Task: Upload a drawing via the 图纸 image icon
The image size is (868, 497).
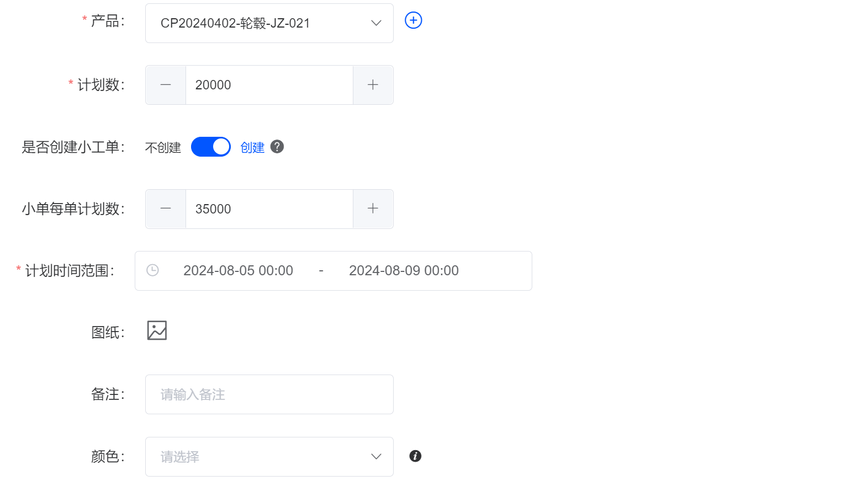Action: coord(157,330)
